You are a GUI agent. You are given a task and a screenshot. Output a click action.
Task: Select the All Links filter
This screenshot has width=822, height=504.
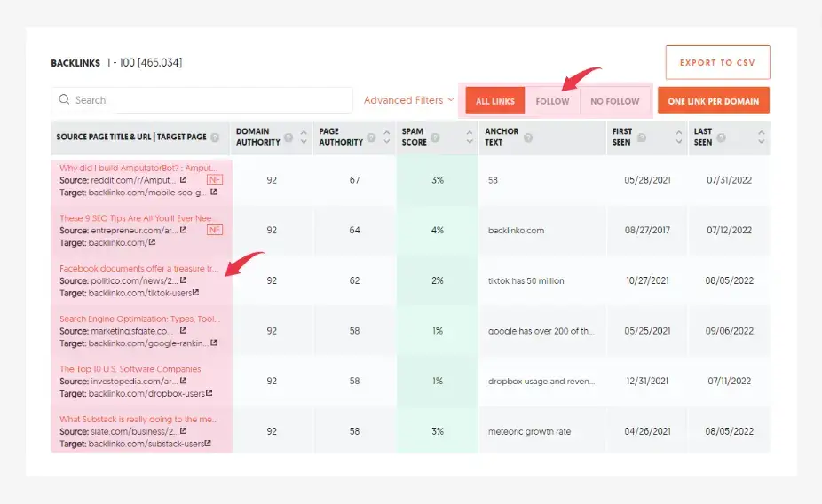pos(495,101)
